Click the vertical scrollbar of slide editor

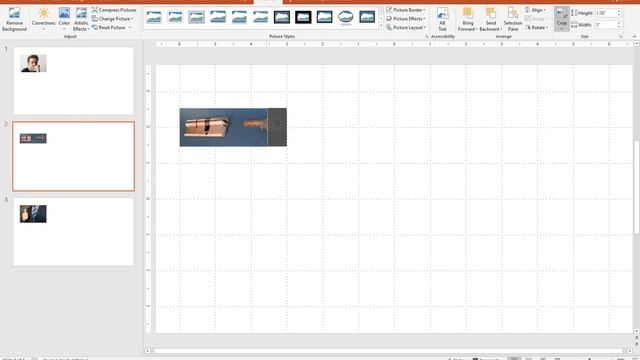[x=636, y=187]
